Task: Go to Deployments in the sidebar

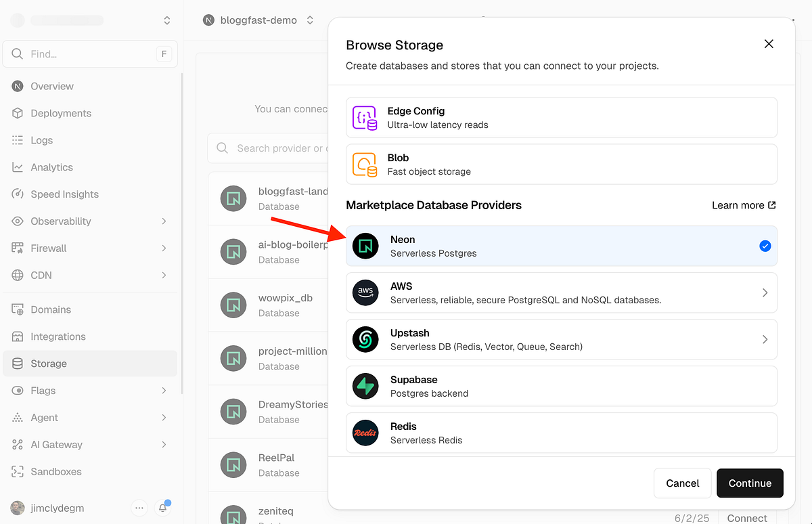Action: tap(90, 113)
